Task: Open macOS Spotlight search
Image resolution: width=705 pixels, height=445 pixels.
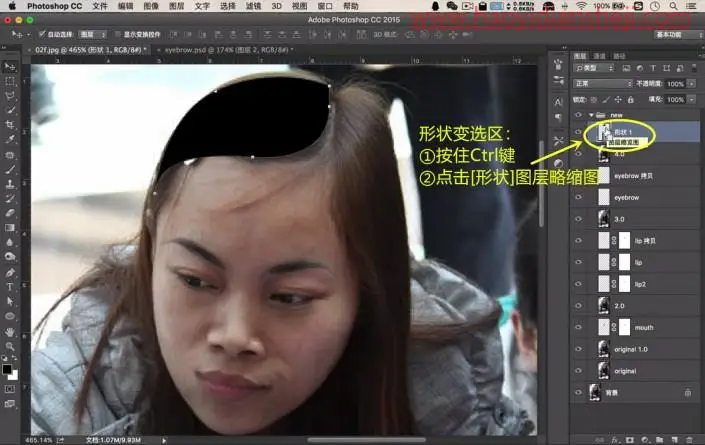Action: (x=673, y=6)
